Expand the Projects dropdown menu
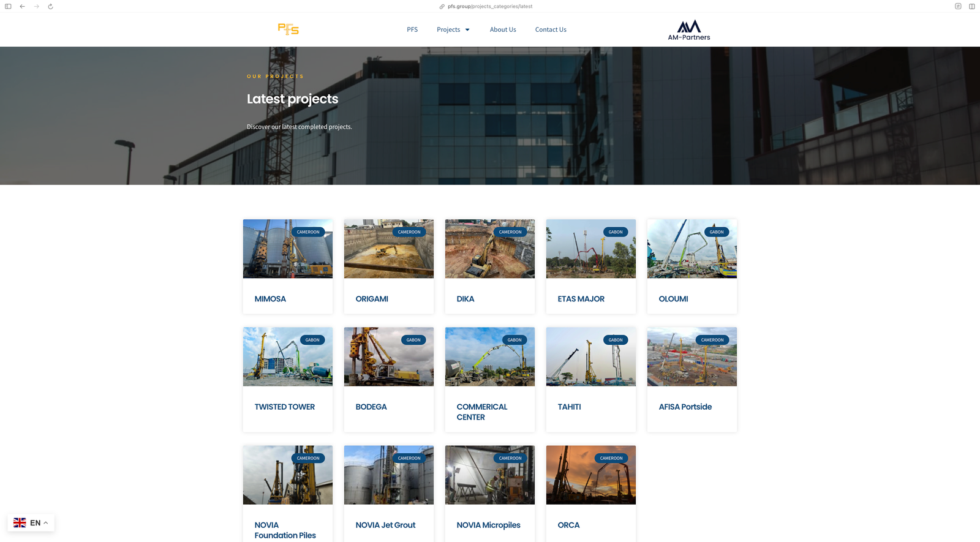 [453, 30]
